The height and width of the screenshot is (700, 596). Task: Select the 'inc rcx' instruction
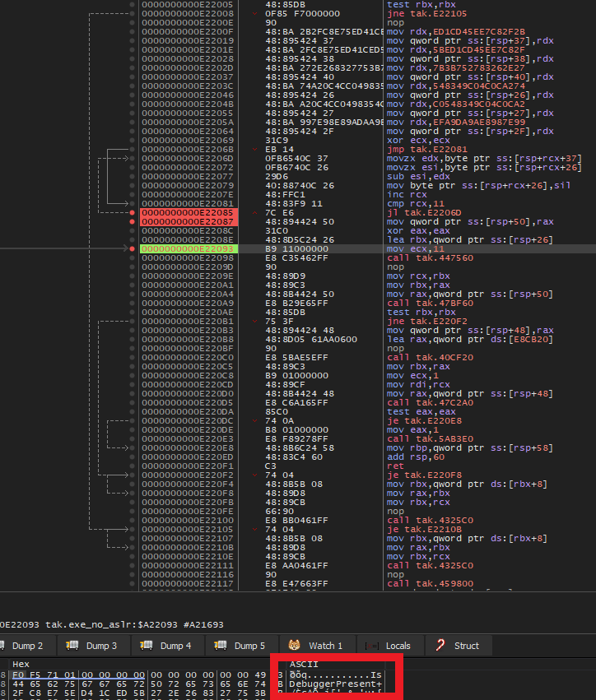(407, 195)
